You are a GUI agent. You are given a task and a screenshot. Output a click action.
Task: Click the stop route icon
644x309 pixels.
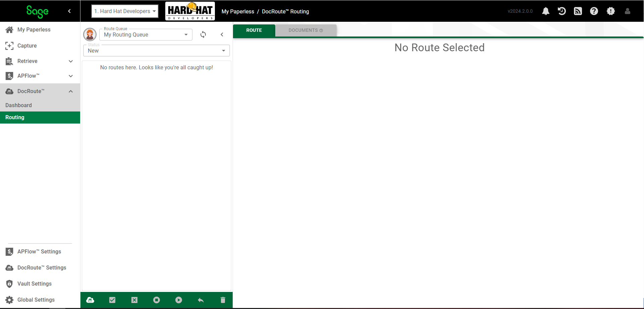157,300
